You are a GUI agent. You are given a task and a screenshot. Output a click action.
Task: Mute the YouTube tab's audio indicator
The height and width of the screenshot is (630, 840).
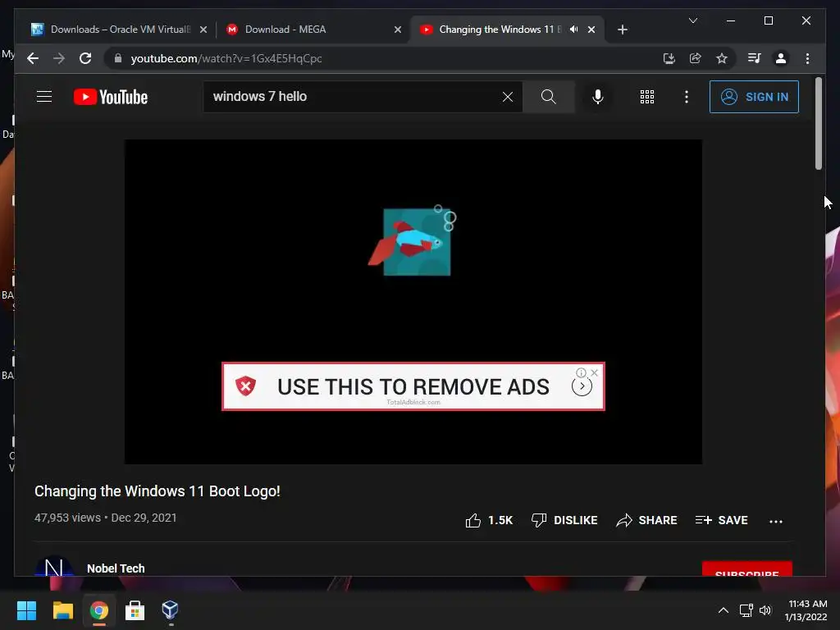(x=573, y=30)
